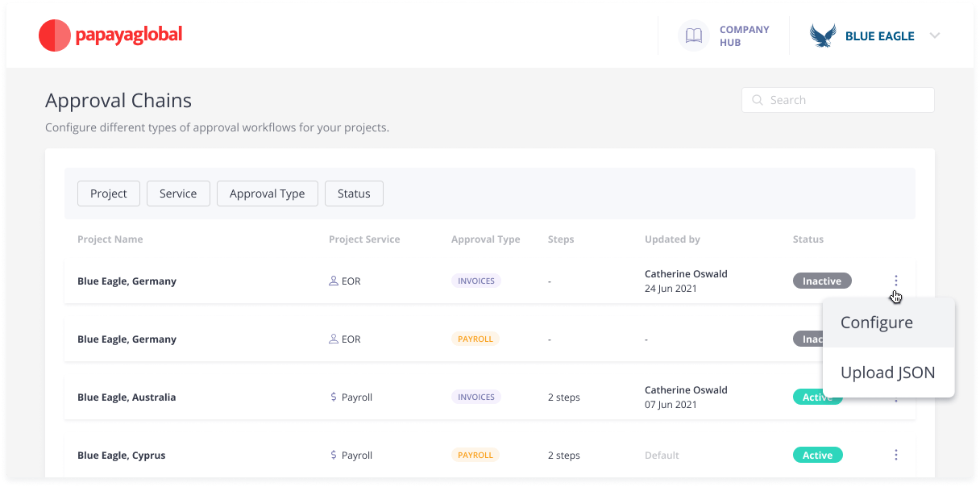
Task: Choose Upload JSON from the context menu
Action: [x=888, y=373]
